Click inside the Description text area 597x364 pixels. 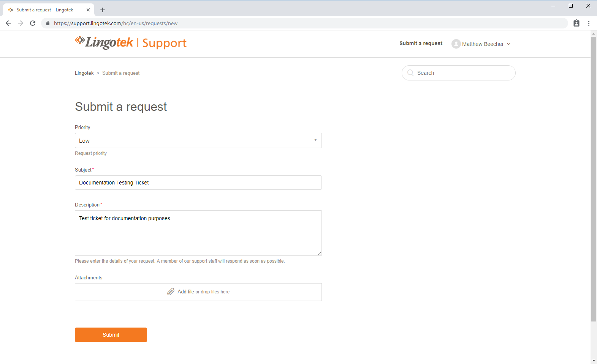point(198,233)
